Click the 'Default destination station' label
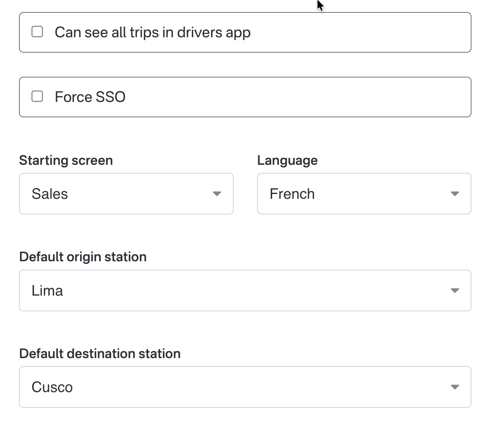This screenshot has height=437, width=504. point(100,354)
